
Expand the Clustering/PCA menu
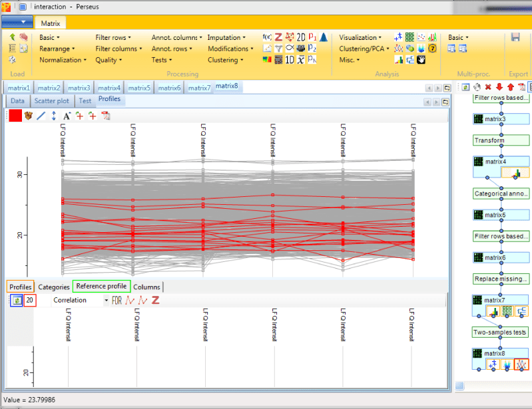tap(364, 49)
